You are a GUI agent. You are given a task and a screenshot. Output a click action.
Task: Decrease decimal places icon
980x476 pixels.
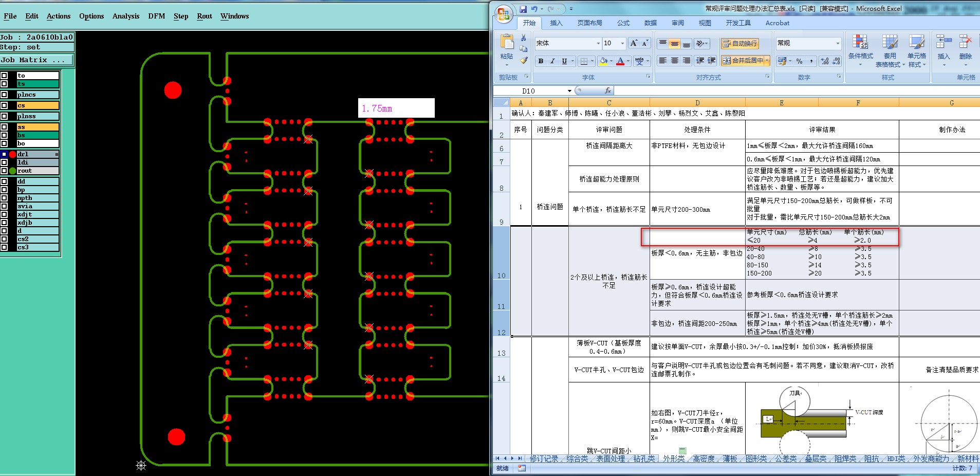point(837,61)
